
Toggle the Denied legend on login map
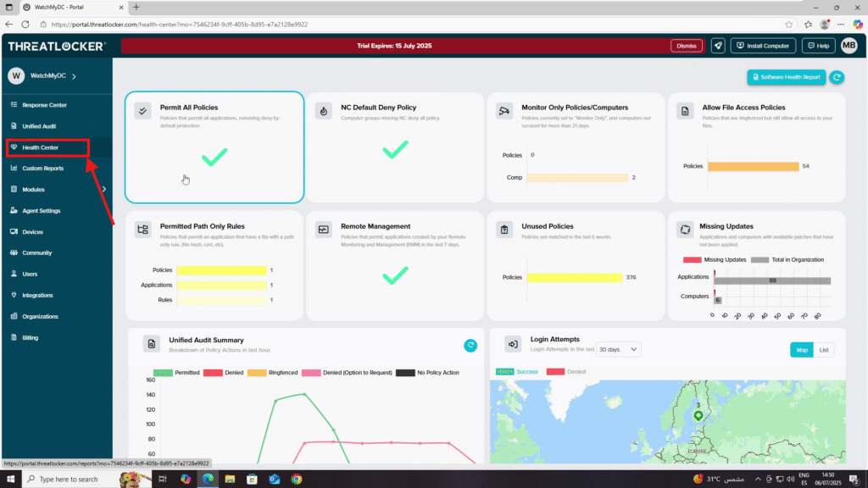[565, 372]
